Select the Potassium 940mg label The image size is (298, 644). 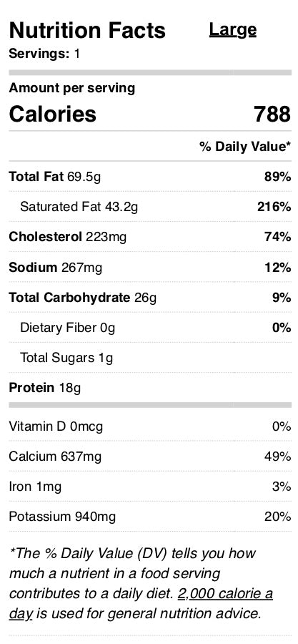62,517
